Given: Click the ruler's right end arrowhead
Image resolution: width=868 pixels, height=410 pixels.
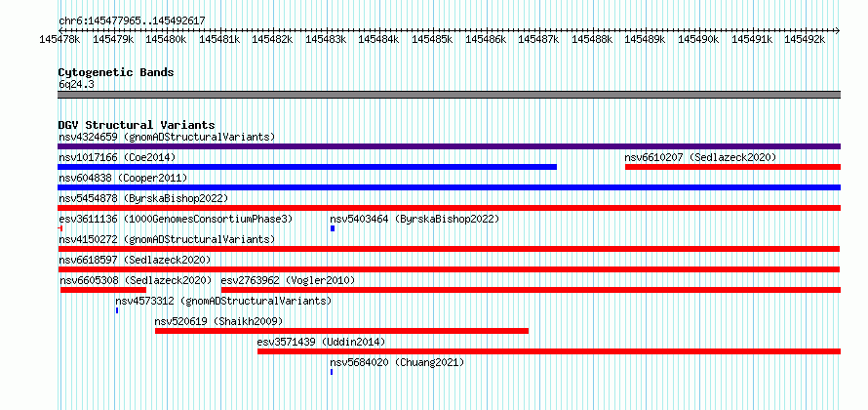Looking at the screenshot, I should click(x=838, y=30).
